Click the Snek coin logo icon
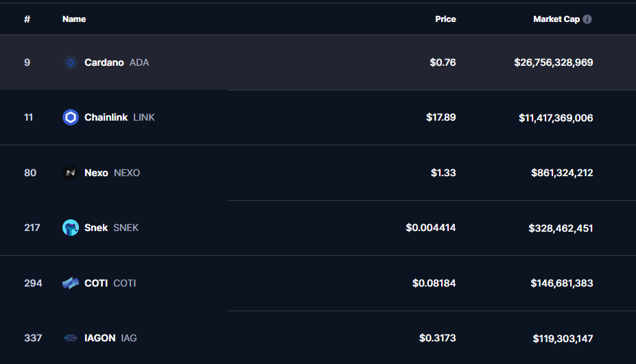Image resolution: width=636 pixels, height=364 pixels. pyautogui.click(x=71, y=228)
